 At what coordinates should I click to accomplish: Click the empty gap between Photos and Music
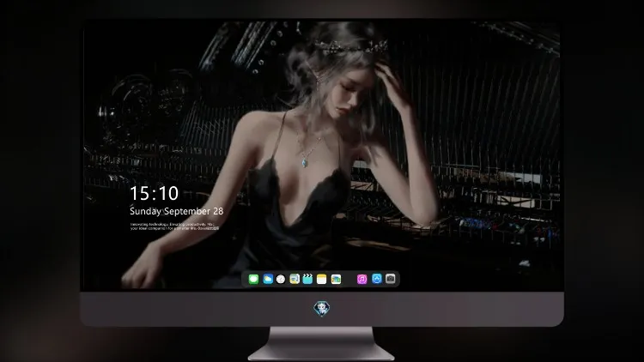click(x=349, y=279)
